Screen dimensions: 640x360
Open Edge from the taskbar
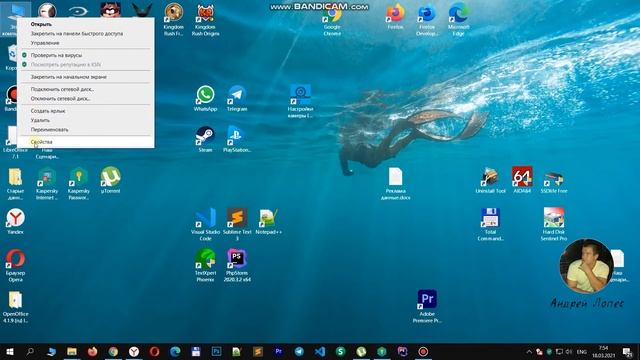(x=175, y=351)
